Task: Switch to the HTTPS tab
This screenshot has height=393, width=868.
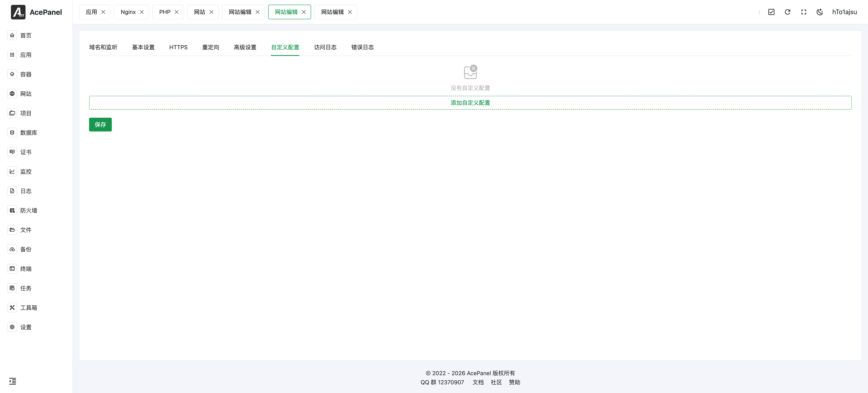Action: tap(178, 47)
